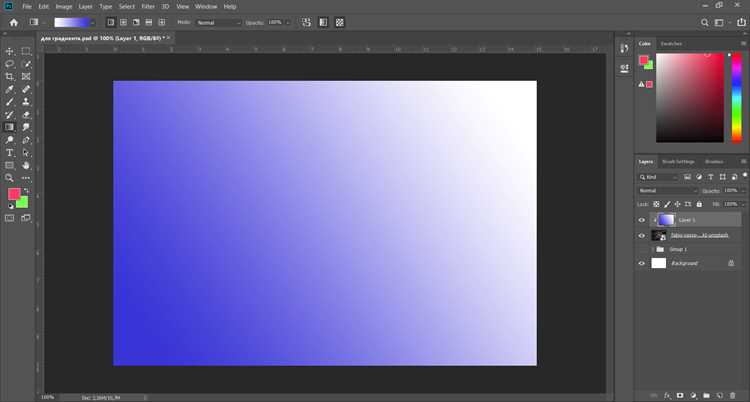Image resolution: width=750 pixels, height=402 pixels.
Task: Open the gradient picker dropdown arrow
Action: pyautogui.click(x=93, y=22)
